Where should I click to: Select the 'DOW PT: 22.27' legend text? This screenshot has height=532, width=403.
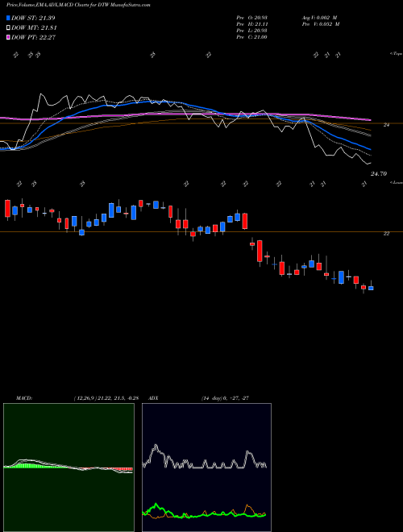[33, 37]
